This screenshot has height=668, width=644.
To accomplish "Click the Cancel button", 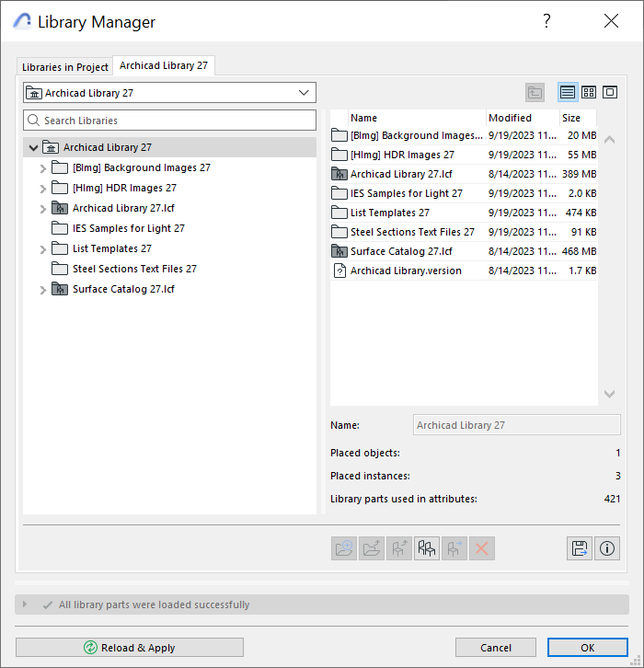I will pos(495,648).
